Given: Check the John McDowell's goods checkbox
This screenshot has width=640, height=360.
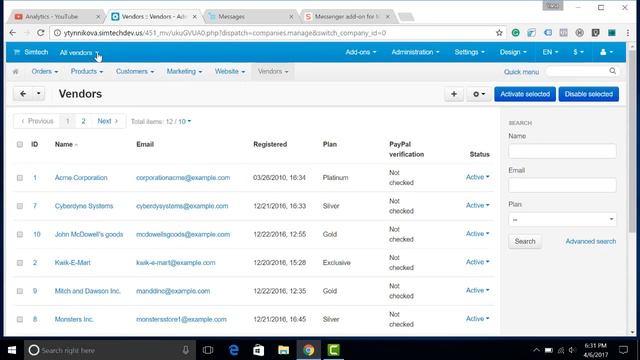Looking at the screenshot, I should [x=20, y=234].
